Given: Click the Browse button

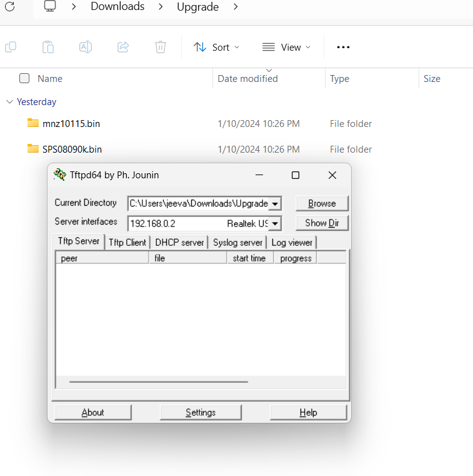Looking at the screenshot, I should 322,203.
